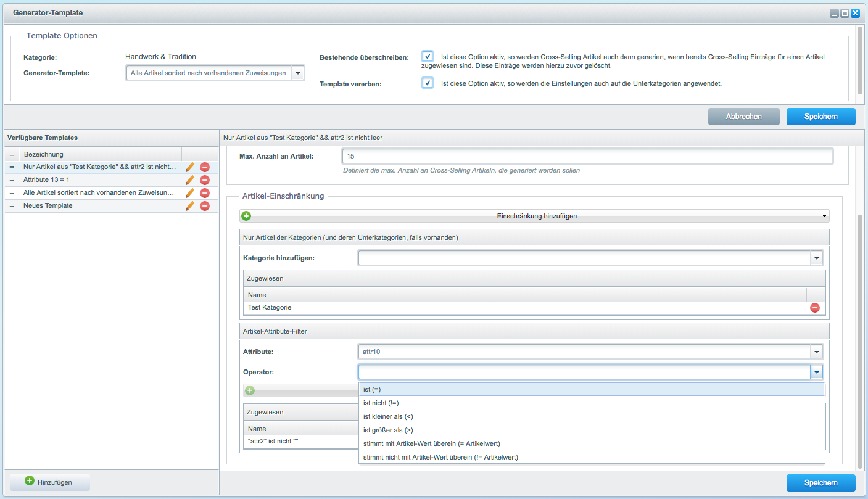The height and width of the screenshot is (499, 868).
Task: Click into the Attribute field showing attr10
Action: click(x=584, y=352)
